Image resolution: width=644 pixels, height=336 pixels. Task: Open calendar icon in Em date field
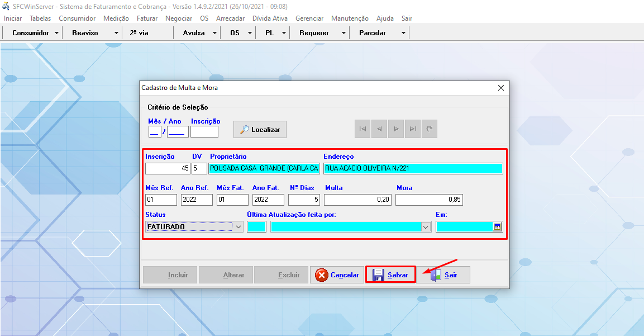click(x=497, y=227)
